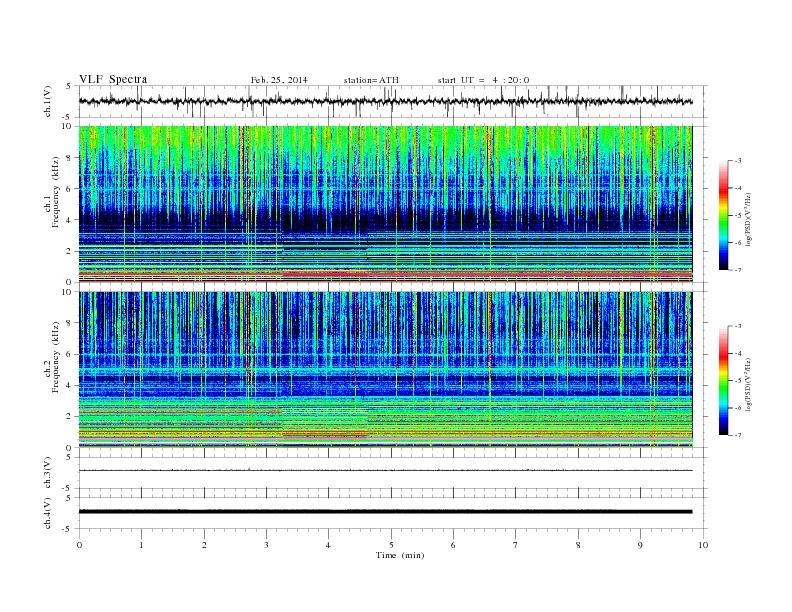Click the ch.4 thick waveform trace panel
The image size is (792, 612).
[x=393, y=513]
